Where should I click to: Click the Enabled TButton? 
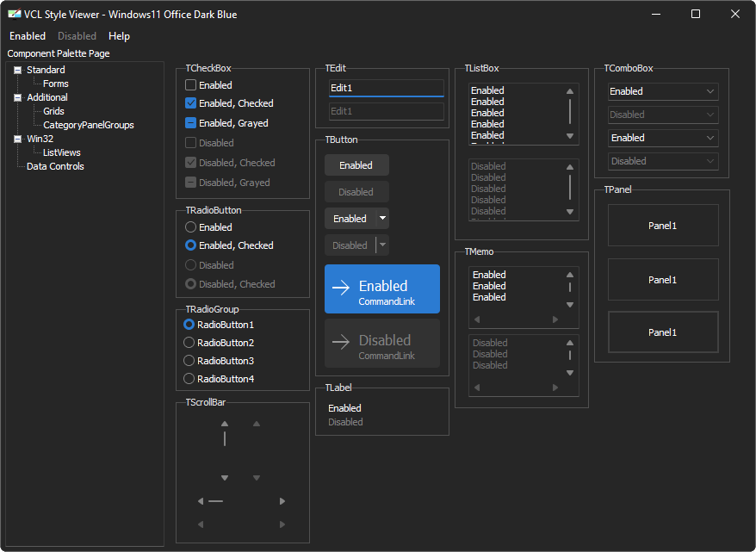coord(356,165)
